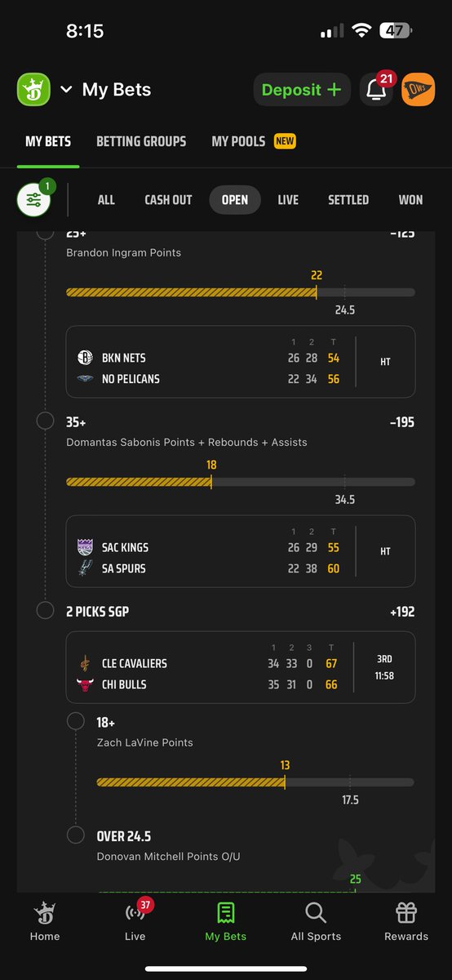The width and height of the screenshot is (452, 980).
Task: Filter bets by Settled
Action: 348,199
